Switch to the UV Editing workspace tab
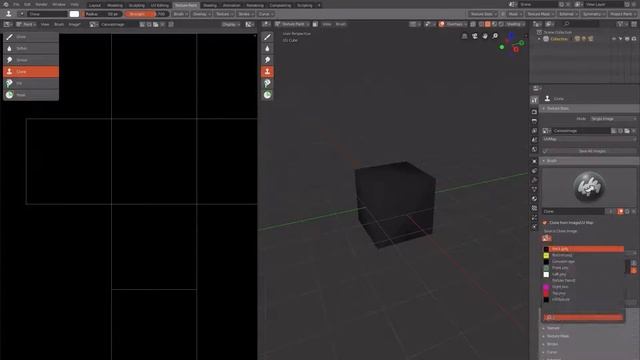The image size is (640, 360). point(160,5)
